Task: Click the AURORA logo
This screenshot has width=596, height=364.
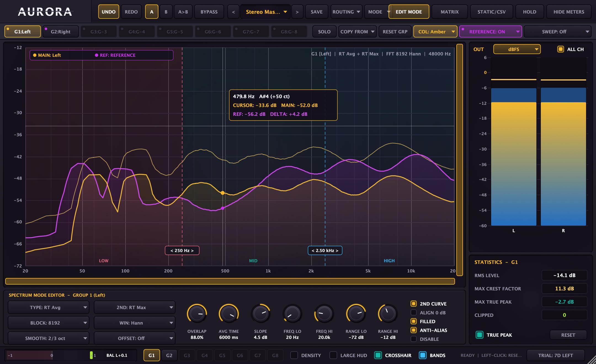Action: click(x=45, y=12)
